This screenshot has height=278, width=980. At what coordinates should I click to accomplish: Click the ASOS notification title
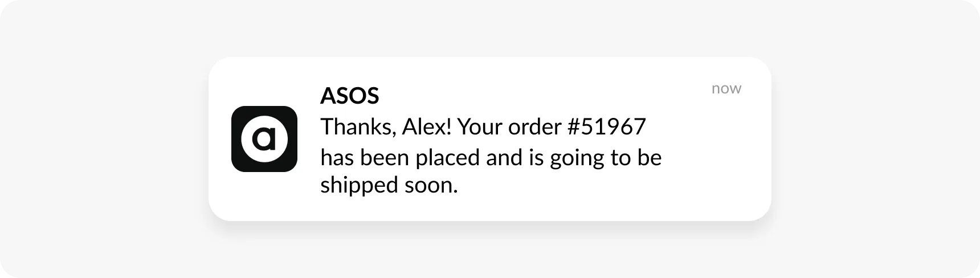(349, 96)
